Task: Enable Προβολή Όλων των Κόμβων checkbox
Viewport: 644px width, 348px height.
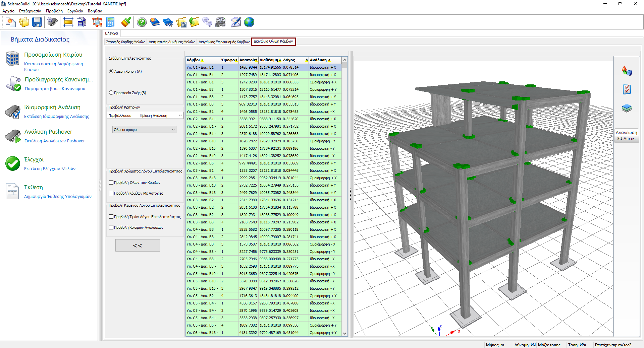Action: (x=111, y=183)
